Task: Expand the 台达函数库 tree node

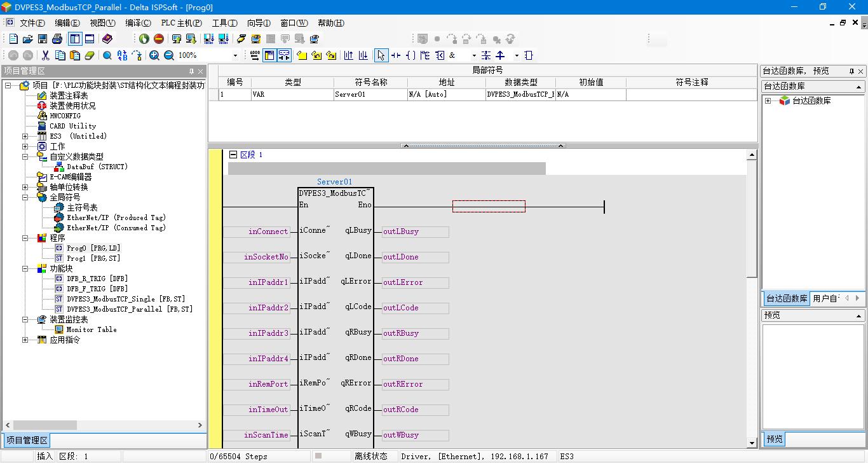Action: (768, 100)
